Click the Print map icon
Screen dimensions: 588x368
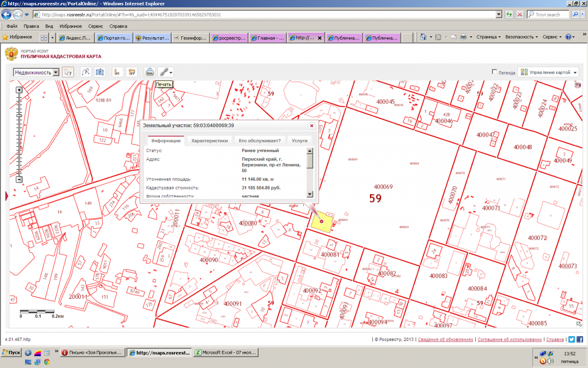coord(150,72)
